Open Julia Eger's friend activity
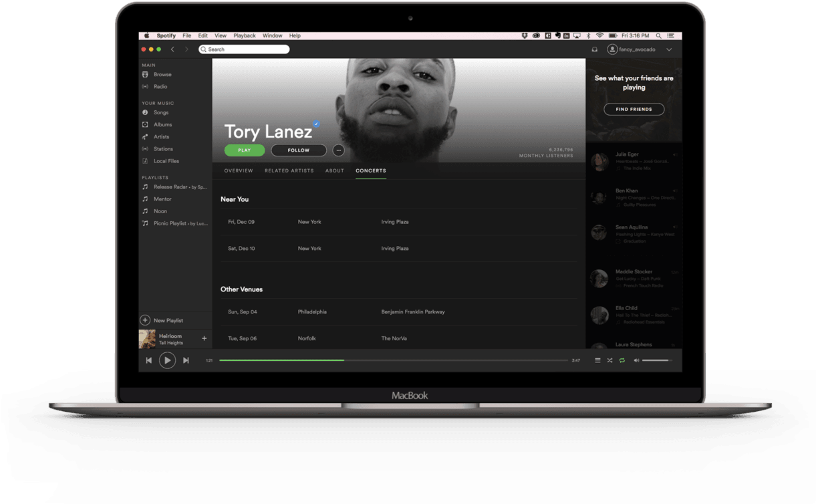 pyautogui.click(x=634, y=161)
